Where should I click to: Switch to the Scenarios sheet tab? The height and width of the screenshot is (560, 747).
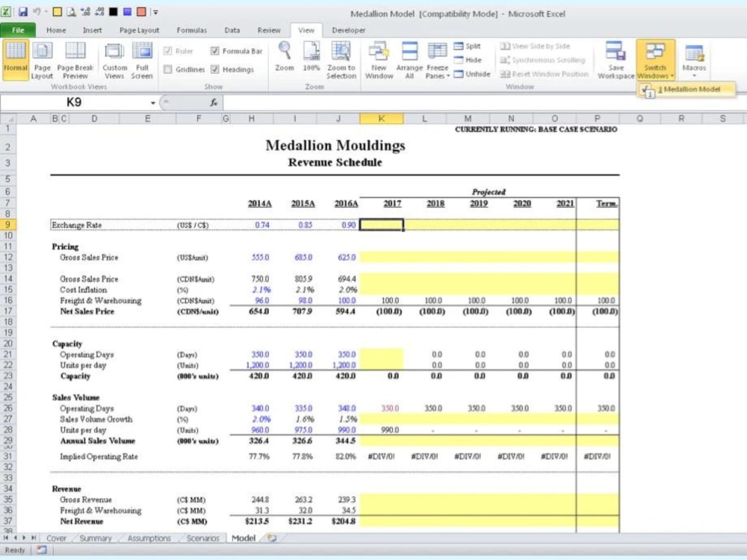[202, 538]
